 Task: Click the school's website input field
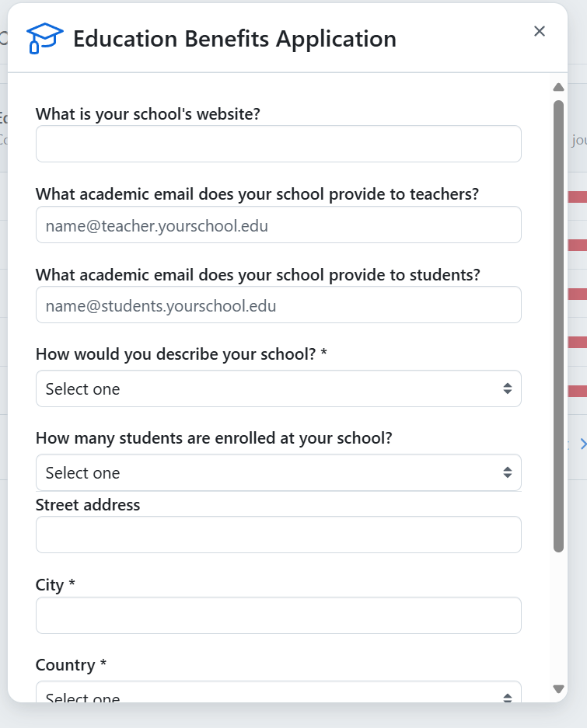pos(278,144)
